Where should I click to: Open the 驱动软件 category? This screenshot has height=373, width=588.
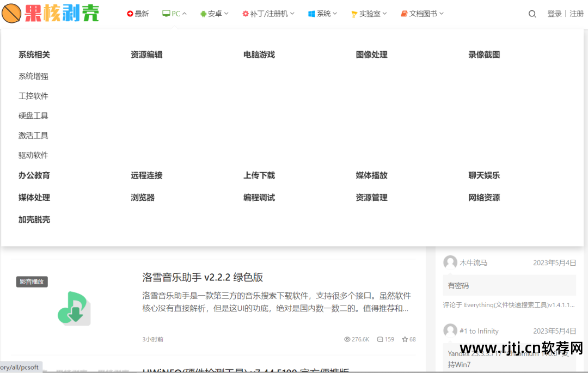pyautogui.click(x=33, y=155)
